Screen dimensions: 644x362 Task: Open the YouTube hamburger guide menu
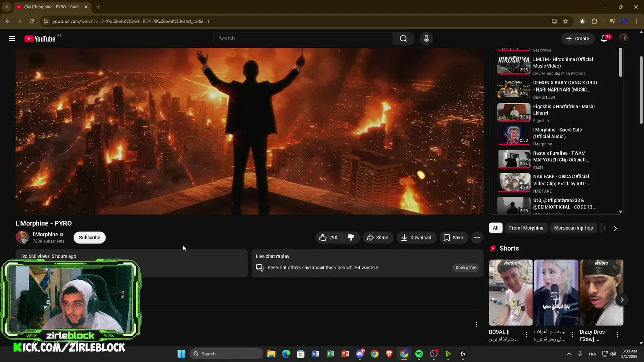tap(12, 38)
